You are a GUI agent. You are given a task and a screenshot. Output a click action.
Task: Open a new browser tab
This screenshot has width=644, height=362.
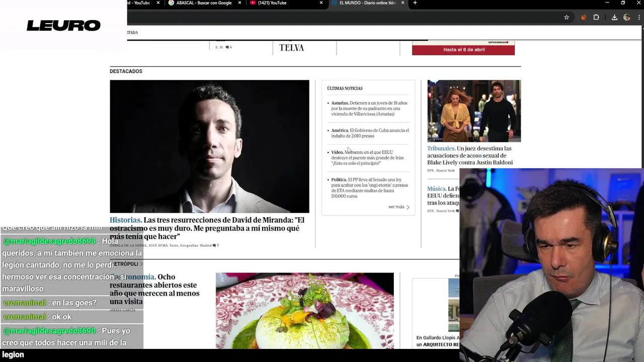[415, 3]
